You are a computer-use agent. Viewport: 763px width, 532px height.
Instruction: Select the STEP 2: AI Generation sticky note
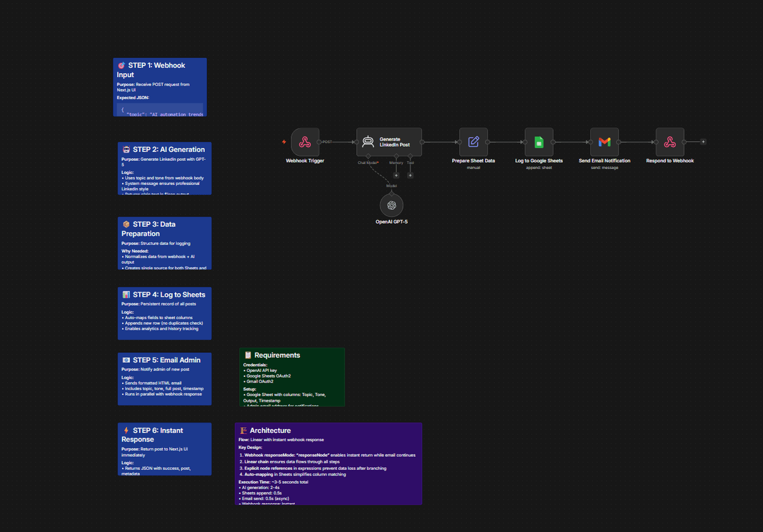(165, 168)
